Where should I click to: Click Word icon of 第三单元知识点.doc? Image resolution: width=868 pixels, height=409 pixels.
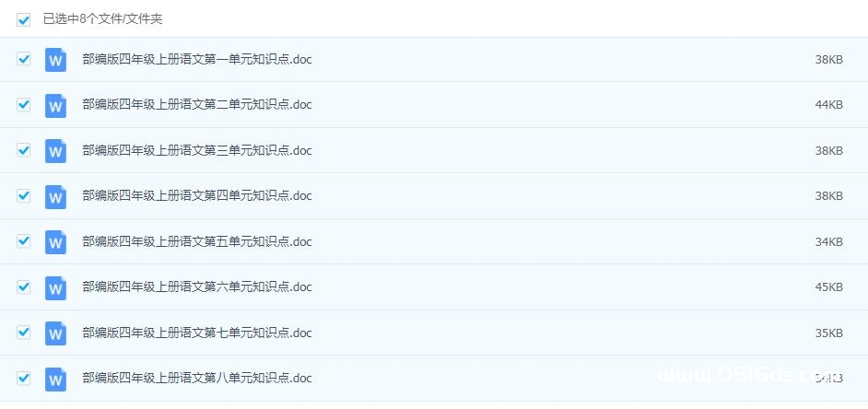pos(55,151)
